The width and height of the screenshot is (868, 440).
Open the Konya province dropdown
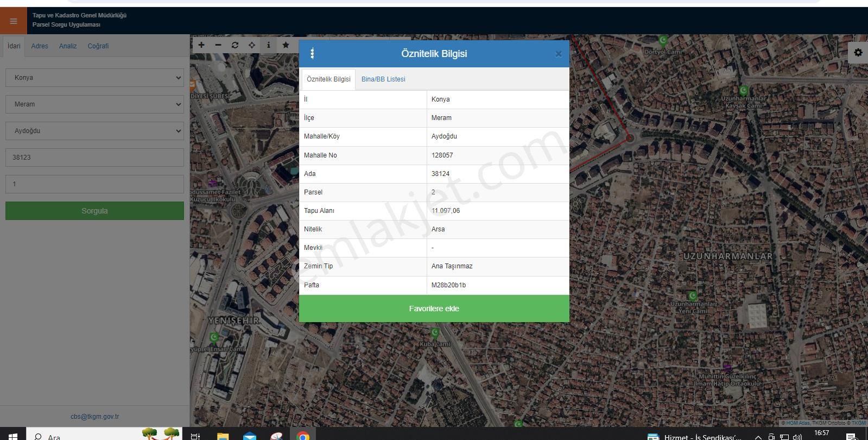coord(94,78)
